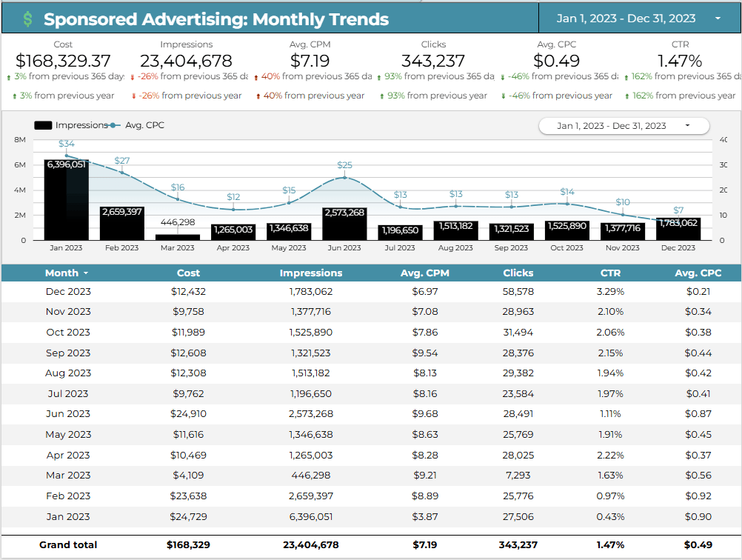The width and height of the screenshot is (742, 560).
Task: Click the 58,578 clicks cell in table
Action: [518, 292]
